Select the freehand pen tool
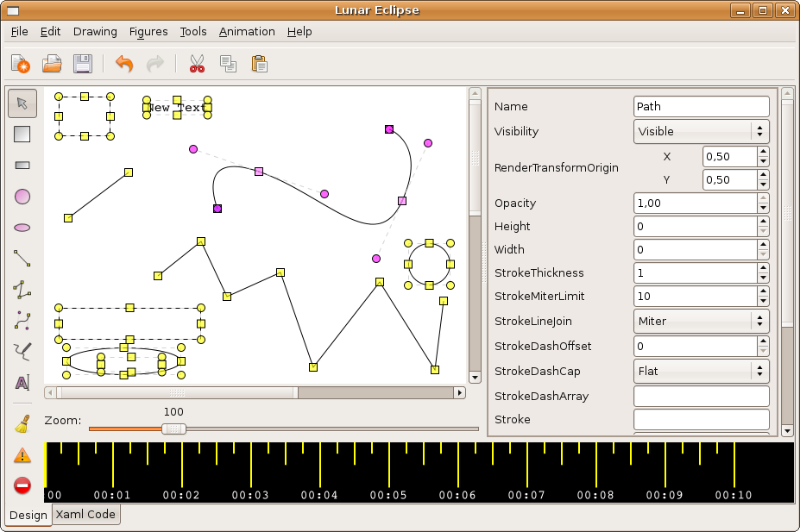The height and width of the screenshot is (532, 800). tap(22, 352)
